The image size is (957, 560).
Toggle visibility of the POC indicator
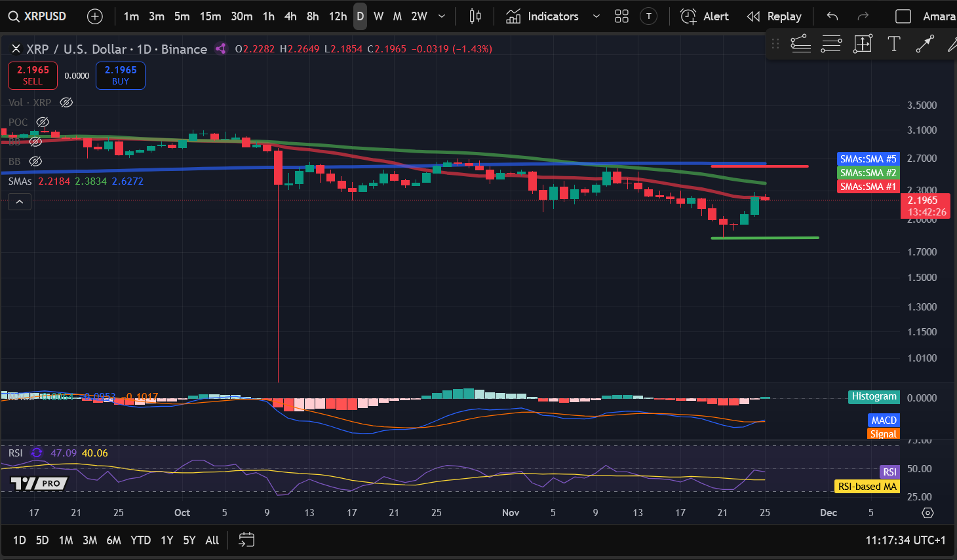click(43, 122)
